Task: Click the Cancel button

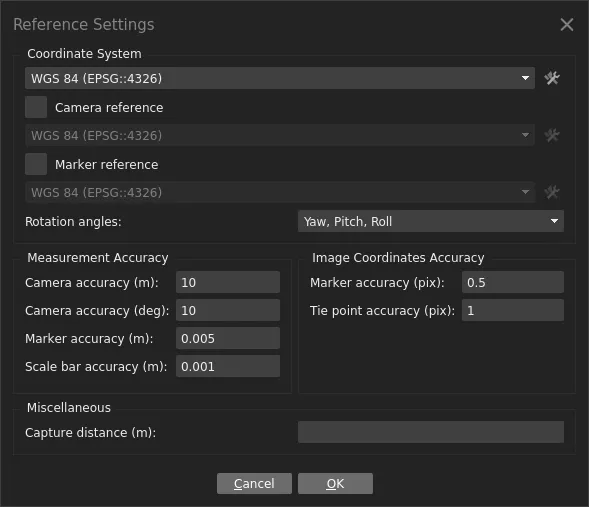Action: 254,483
